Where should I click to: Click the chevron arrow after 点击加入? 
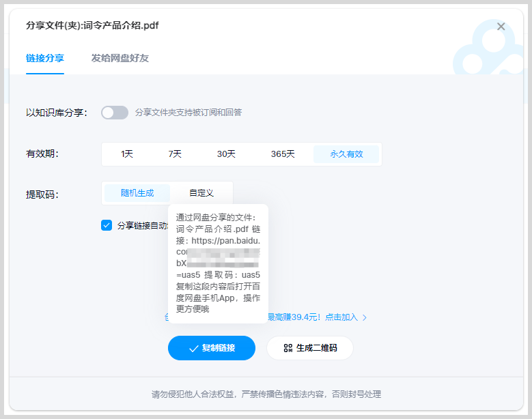click(x=365, y=317)
